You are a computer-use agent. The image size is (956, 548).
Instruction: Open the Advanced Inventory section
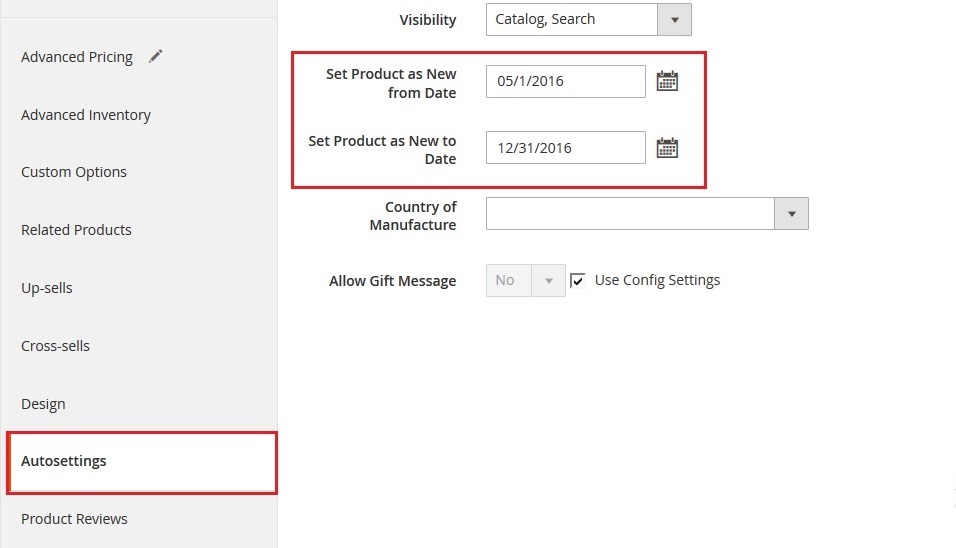tap(86, 115)
